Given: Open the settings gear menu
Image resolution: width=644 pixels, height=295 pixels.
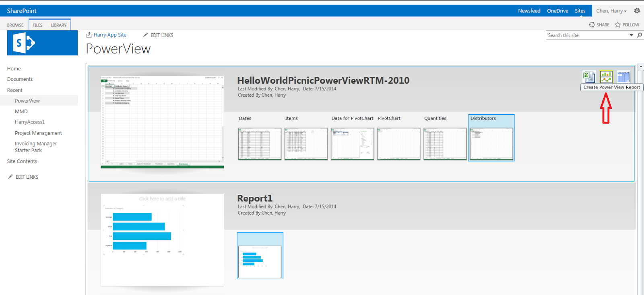Looking at the screenshot, I should [637, 11].
